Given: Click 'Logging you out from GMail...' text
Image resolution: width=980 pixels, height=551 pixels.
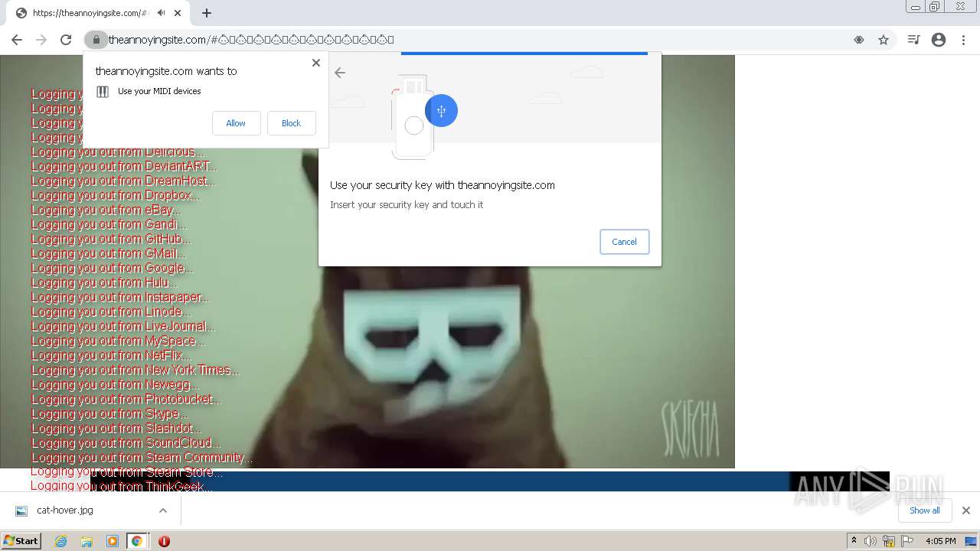Looking at the screenshot, I should (x=109, y=253).
